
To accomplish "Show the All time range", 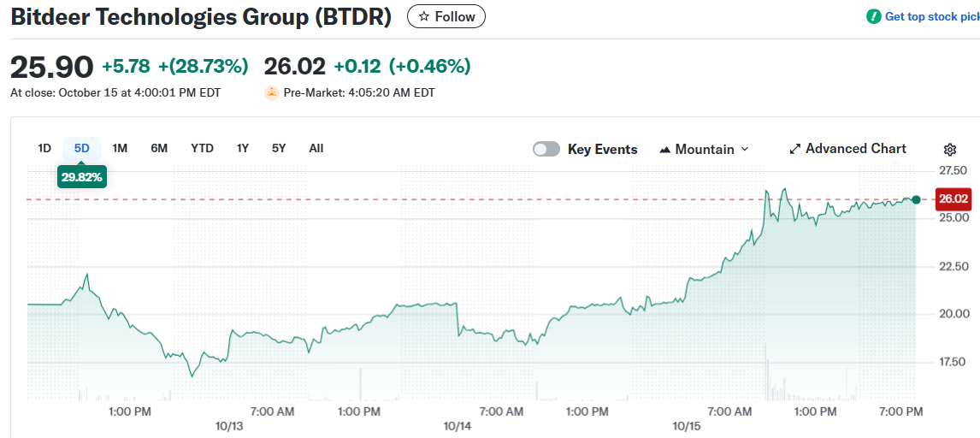I will click(x=316, y=148).
